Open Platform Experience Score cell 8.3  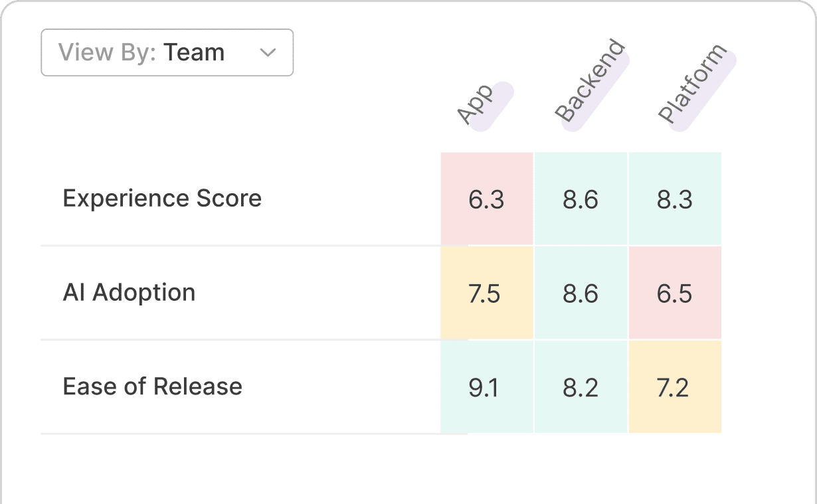675,199
